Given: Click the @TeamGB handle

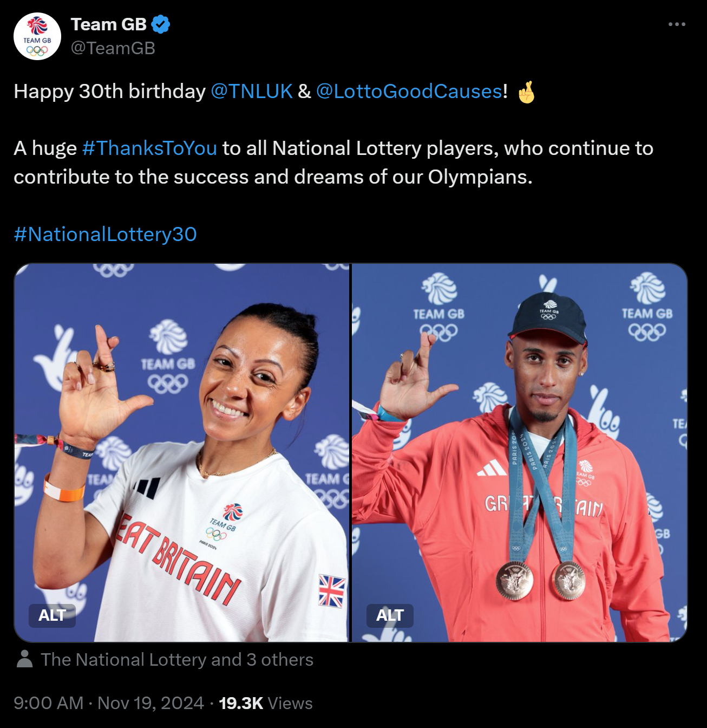Looking at the screenshot, I should click(113, 48).
